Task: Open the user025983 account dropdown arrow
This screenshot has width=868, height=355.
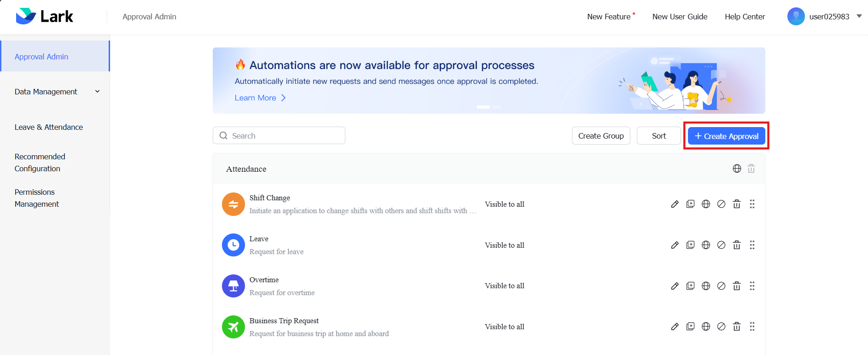Action: [859, 16]
